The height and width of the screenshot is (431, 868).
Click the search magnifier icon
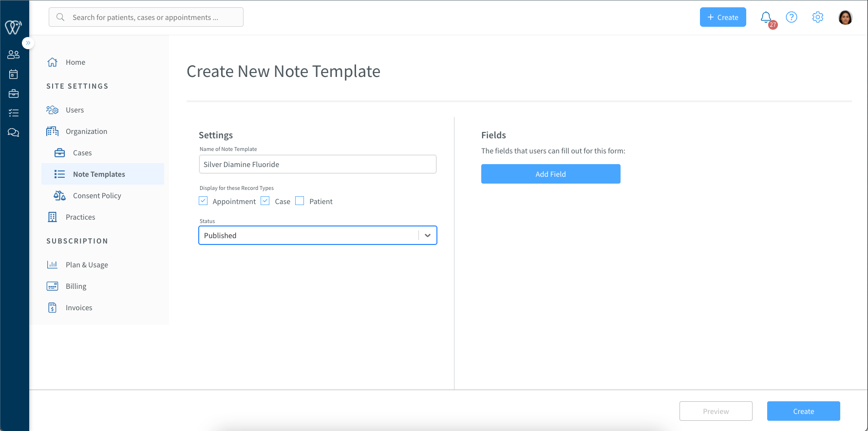[60, 17]
